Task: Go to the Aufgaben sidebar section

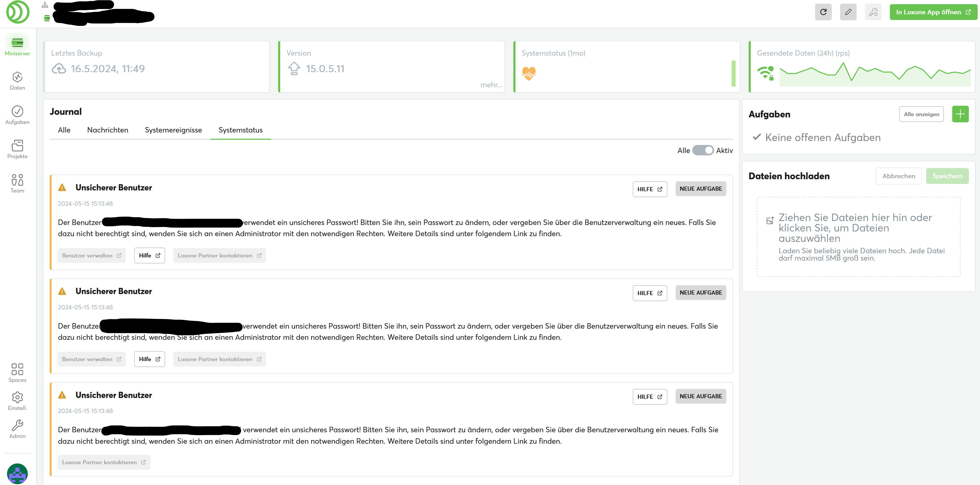Action: (17, 115)
